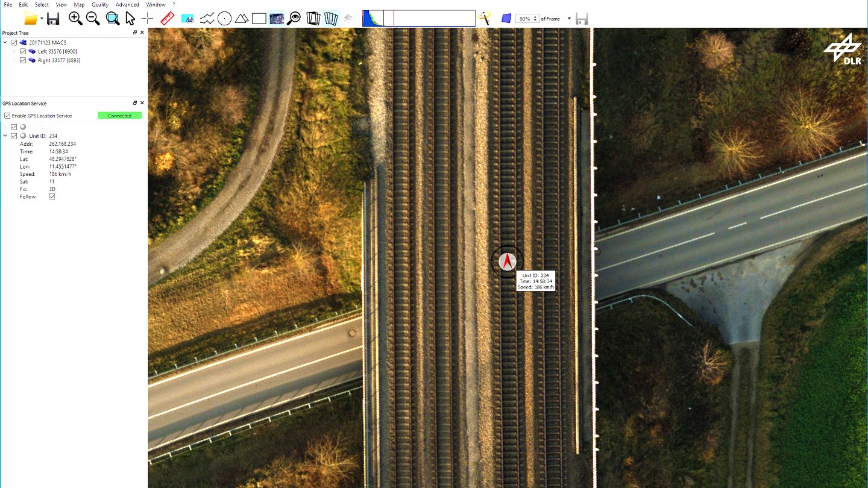Click the magnifier with eye icon

click(x=294, y=19)
